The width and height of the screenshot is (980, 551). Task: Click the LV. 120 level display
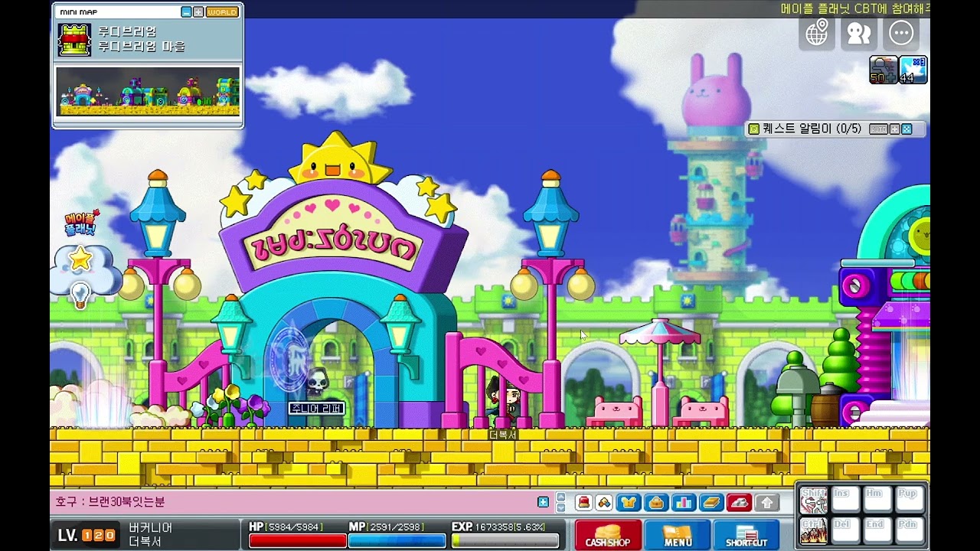(87, 535)
